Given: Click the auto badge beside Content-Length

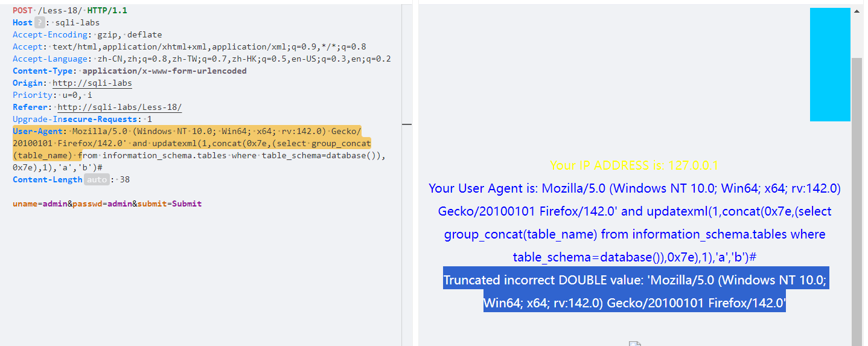Looking at the screenshot, I should point(97,179).
